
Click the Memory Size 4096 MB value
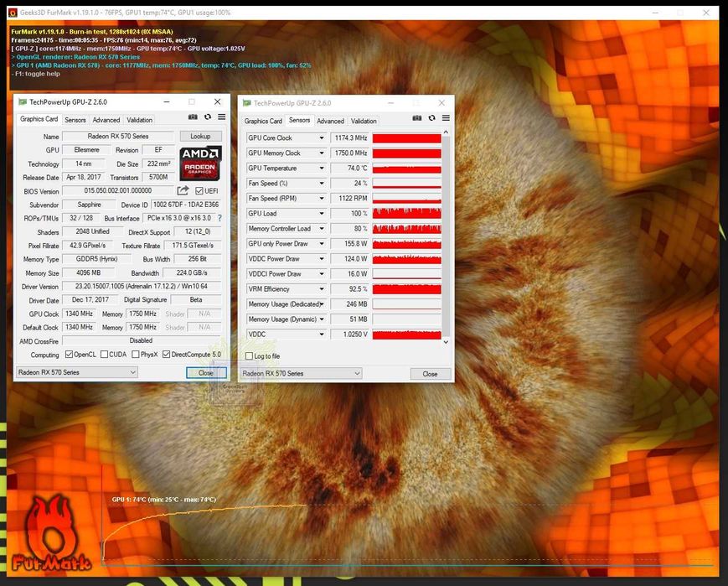click(x=88, y=272)
